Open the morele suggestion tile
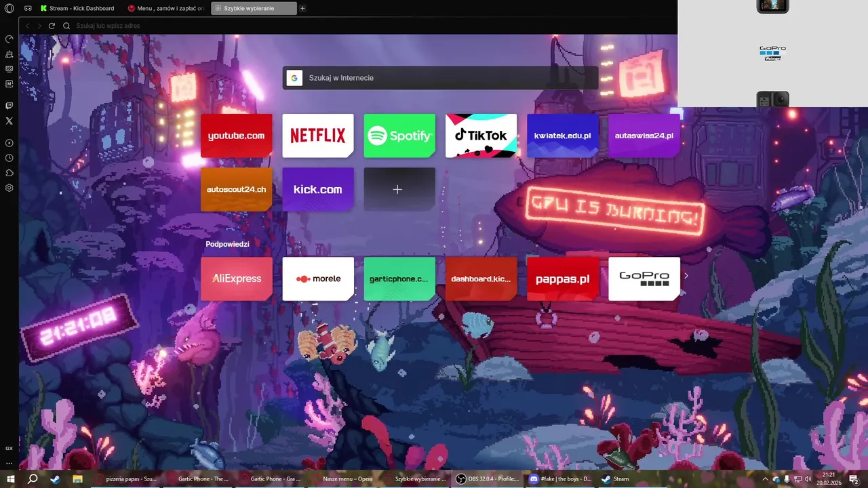Image resolution: width=868 pixels, height=488 pixels. [318, 279]
